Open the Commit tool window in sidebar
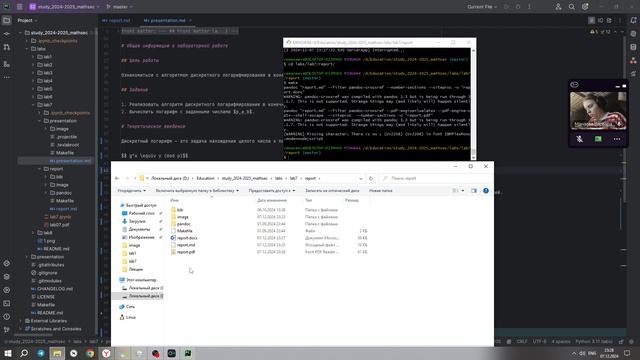Image resolution: width=640 pixels, height=360 pixels. (7, 34)
